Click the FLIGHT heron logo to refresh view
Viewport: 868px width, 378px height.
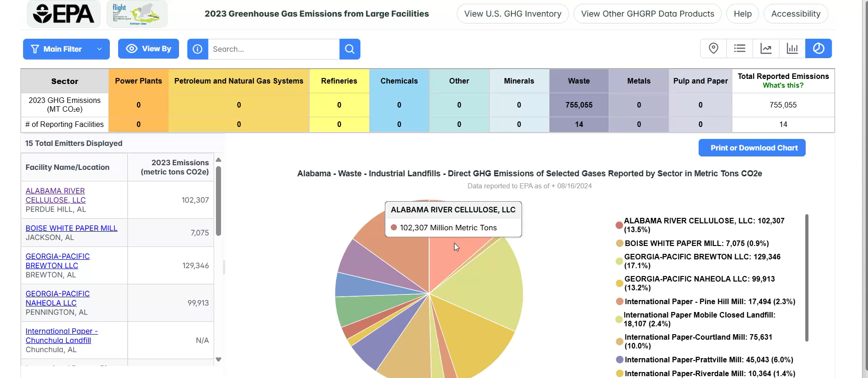[137, 14]
